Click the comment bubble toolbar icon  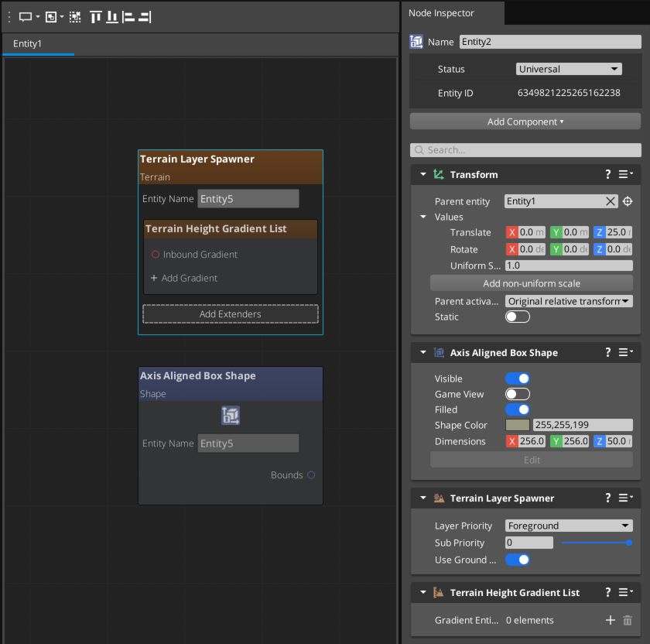pos(26,16)
